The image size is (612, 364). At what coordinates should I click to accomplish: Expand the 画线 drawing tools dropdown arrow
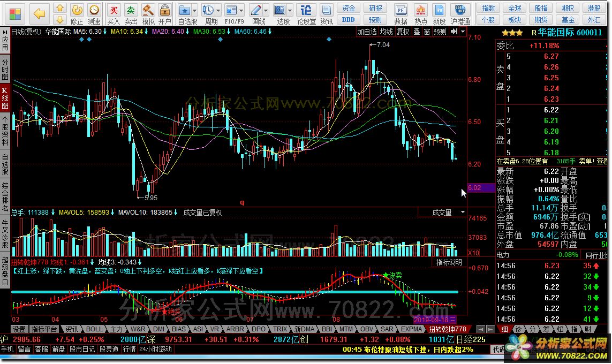[266, 11]
